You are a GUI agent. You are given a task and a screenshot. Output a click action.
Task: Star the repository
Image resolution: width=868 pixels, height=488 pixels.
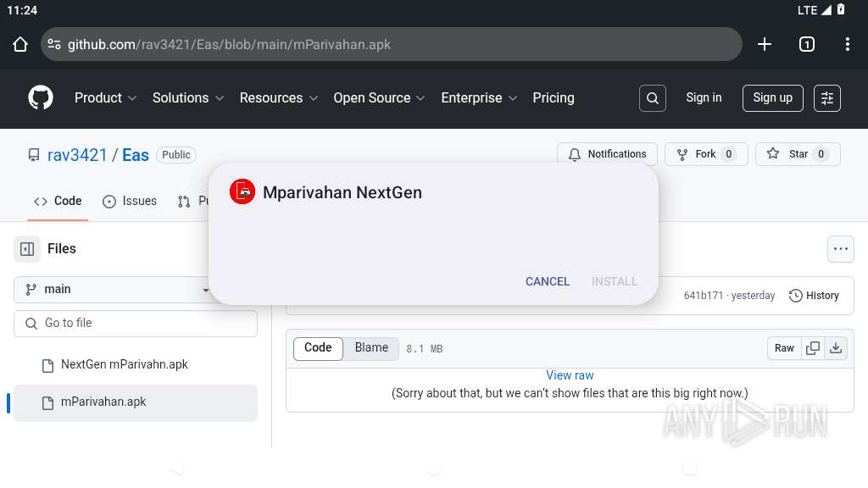(798, 154)
